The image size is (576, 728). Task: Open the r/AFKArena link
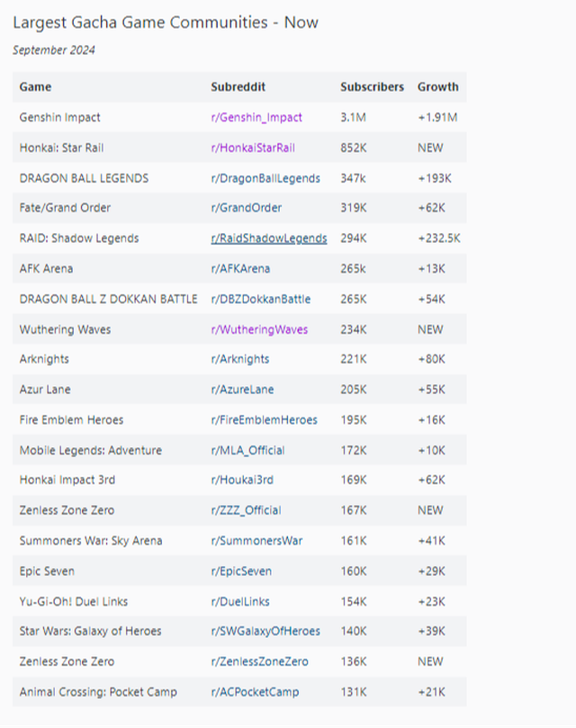click(x=240, y=268)
